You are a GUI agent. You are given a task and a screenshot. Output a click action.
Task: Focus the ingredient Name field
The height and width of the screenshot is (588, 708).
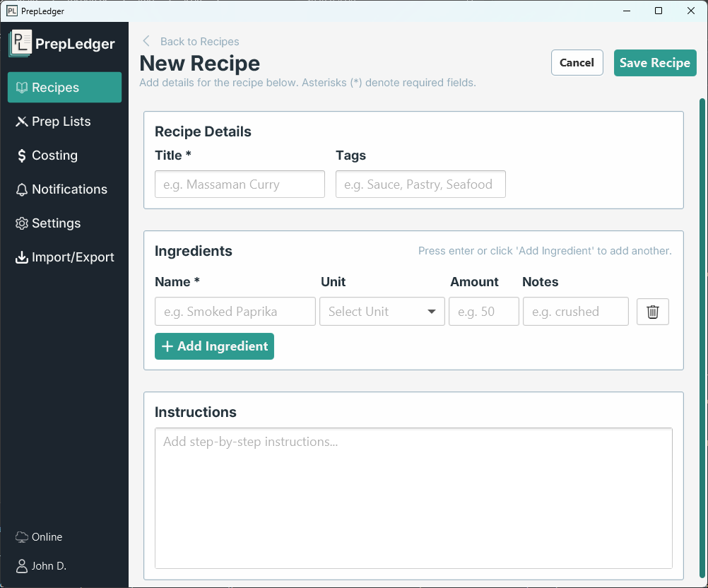[235, 312]
